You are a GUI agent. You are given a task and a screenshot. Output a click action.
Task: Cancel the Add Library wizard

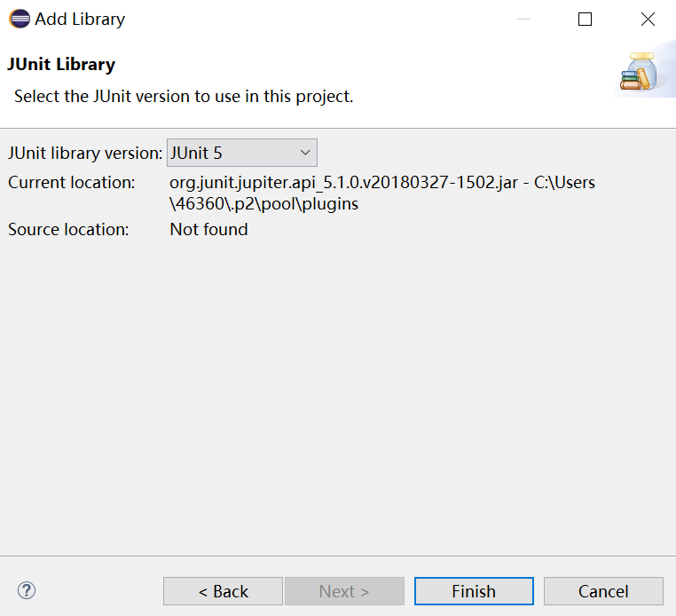603,591
